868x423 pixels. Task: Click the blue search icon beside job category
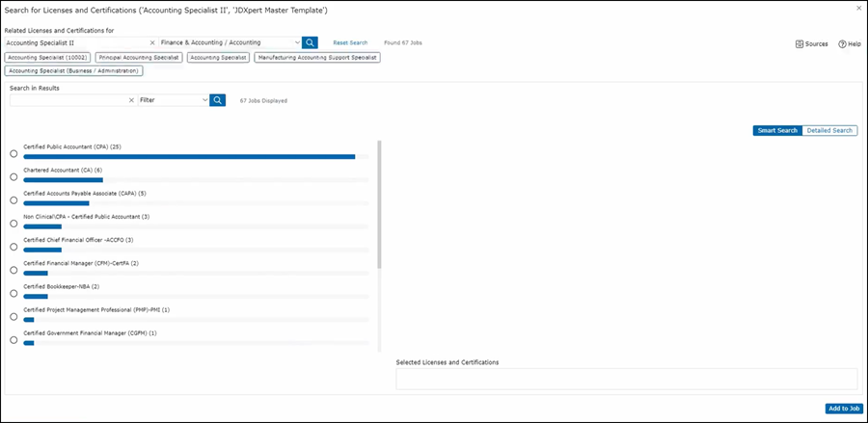(x=310, y=42)
